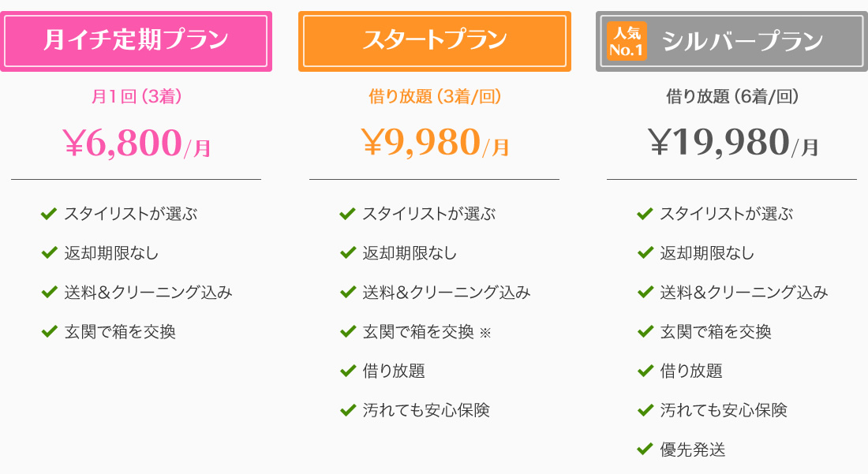Select the 月イチ定期プラン pink header

coord(137,42)
